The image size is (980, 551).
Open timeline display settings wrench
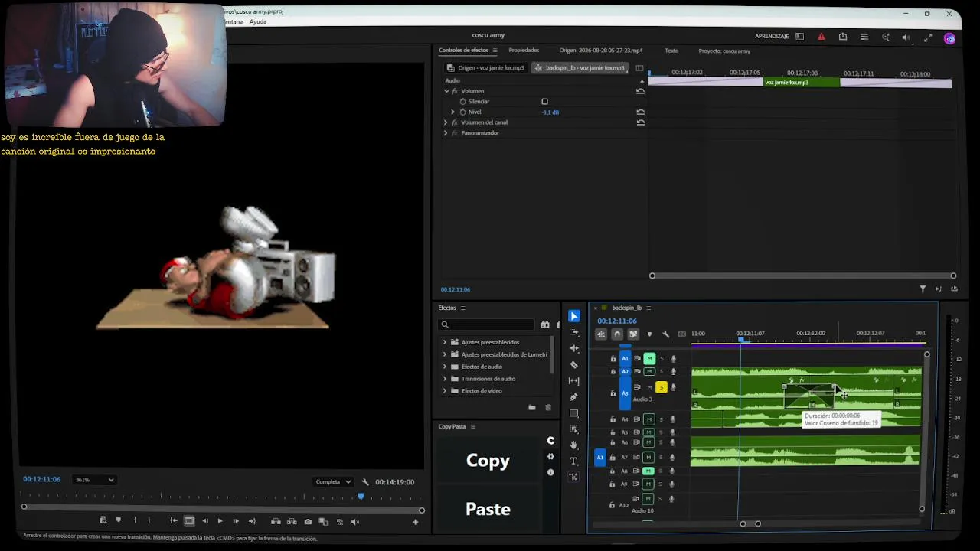point(665,334)
